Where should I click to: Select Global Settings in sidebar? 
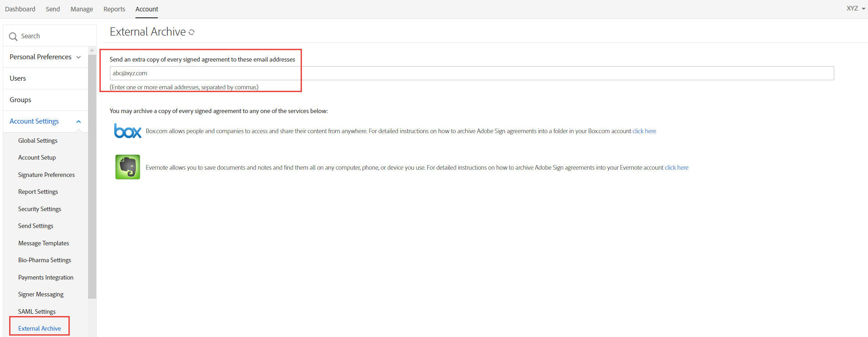coord(38,140)
